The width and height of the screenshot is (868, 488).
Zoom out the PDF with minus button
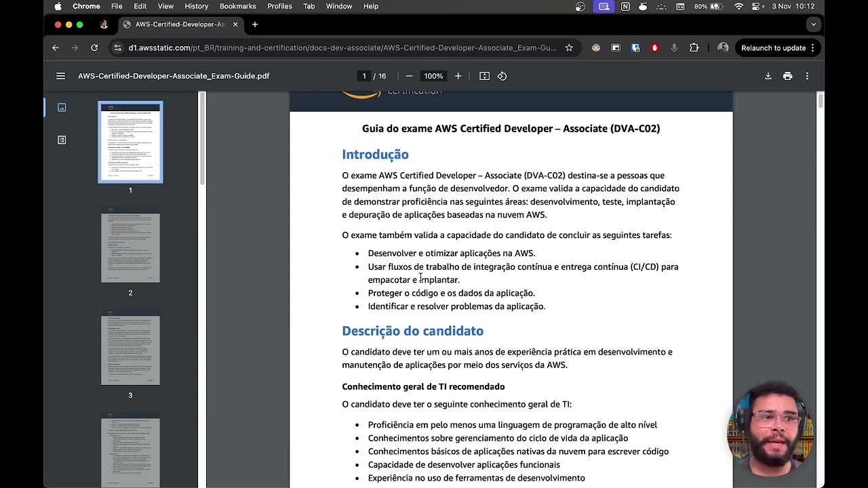(x=409, y=76)
